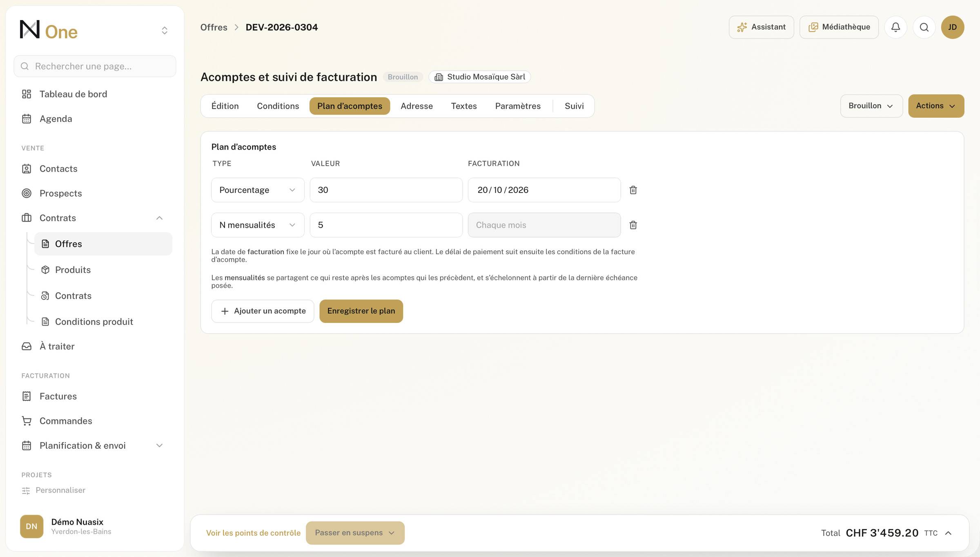Open the N mensualités type dropdown

[258, 225]
